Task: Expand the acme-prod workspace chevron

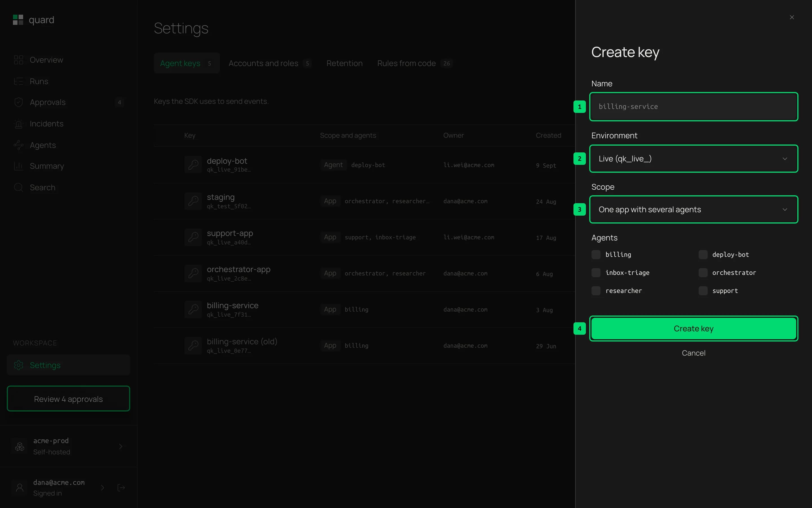Action: tap(121, 446)
